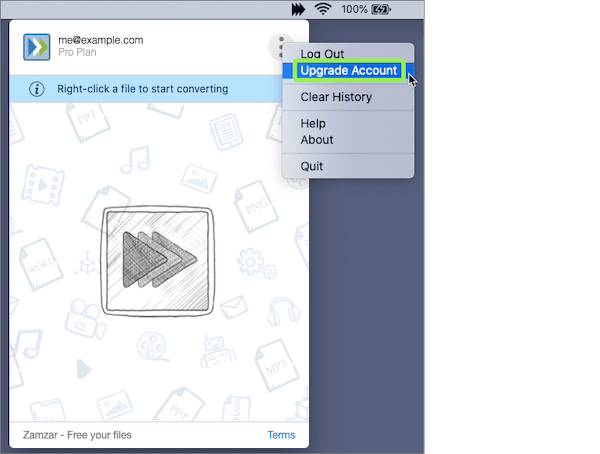Click the "Right-click a file to start converting" banner
This screenshot has height=454, width=600.
(146, 89)
